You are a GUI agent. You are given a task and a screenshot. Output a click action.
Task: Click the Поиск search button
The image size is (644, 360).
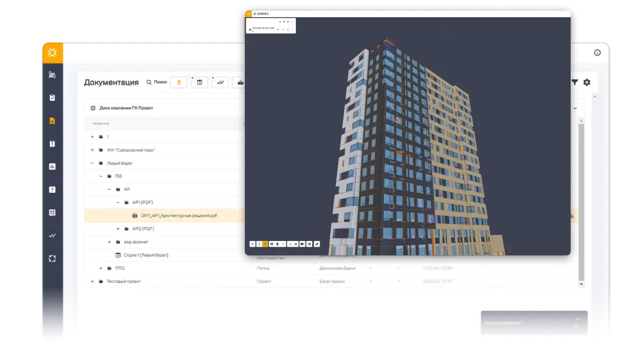coord(157,82)
